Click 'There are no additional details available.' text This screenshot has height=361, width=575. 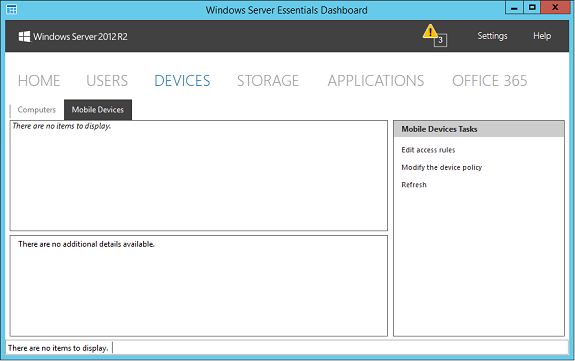pyautogui.click(x=87, y=244)
